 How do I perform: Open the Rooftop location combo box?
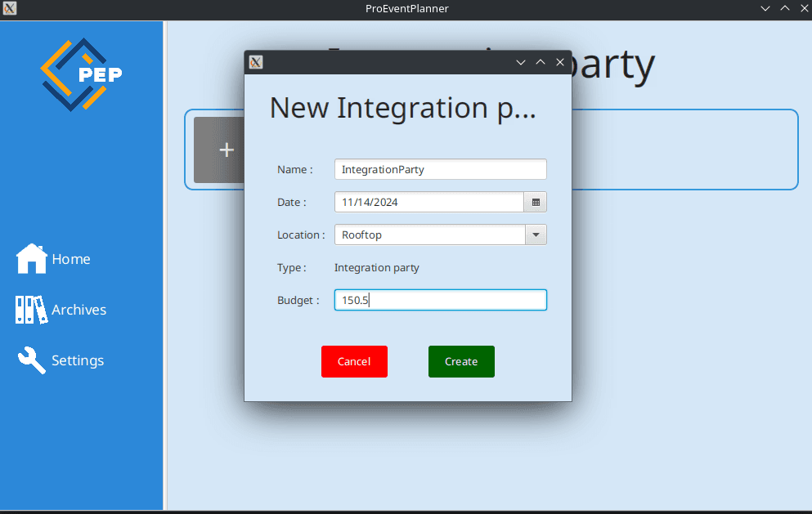[x=429, y=235]
